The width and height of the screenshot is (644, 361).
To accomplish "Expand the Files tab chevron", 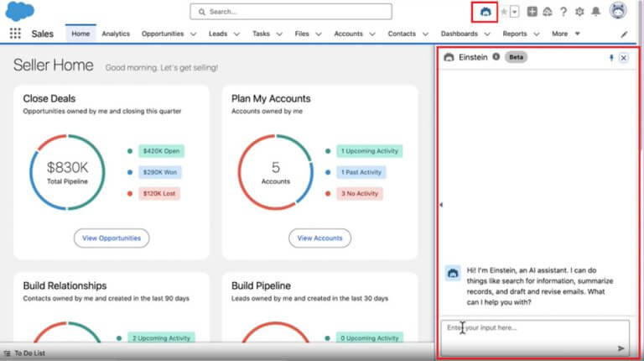I will (x=319, y=34).
